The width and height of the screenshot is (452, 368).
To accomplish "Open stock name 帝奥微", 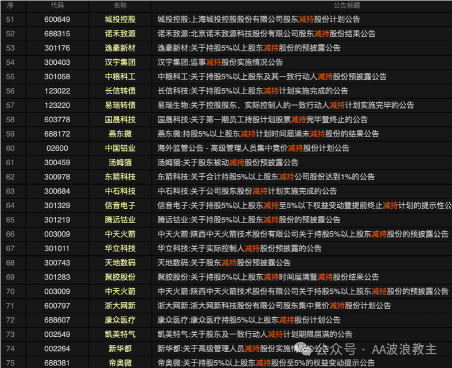I will (120, 363).
